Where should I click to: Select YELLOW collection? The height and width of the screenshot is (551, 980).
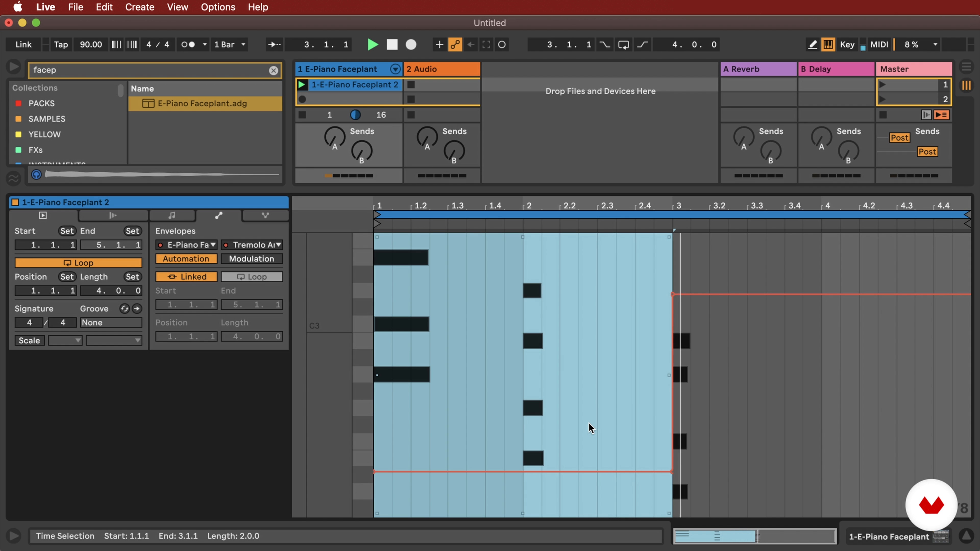(44, 135)
